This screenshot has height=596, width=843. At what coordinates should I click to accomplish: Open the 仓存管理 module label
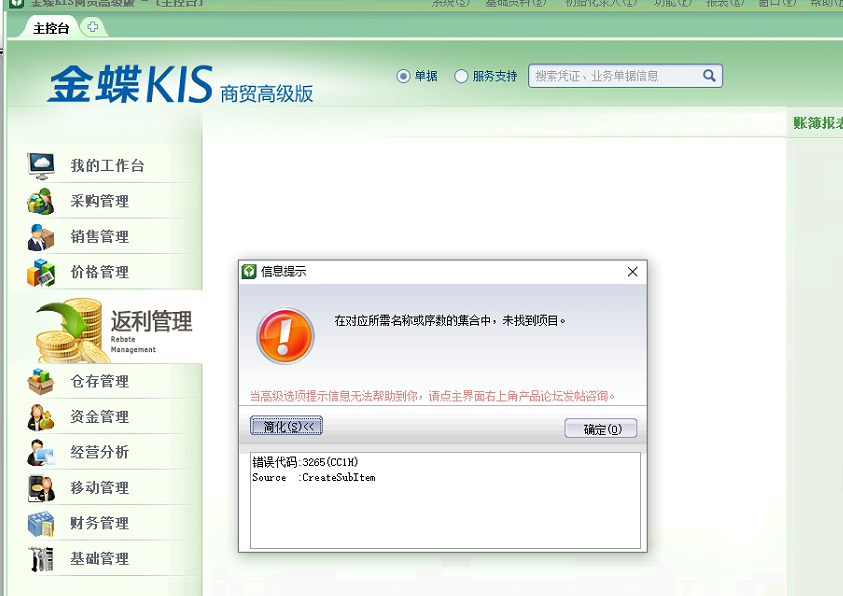(x=100, y=382)
